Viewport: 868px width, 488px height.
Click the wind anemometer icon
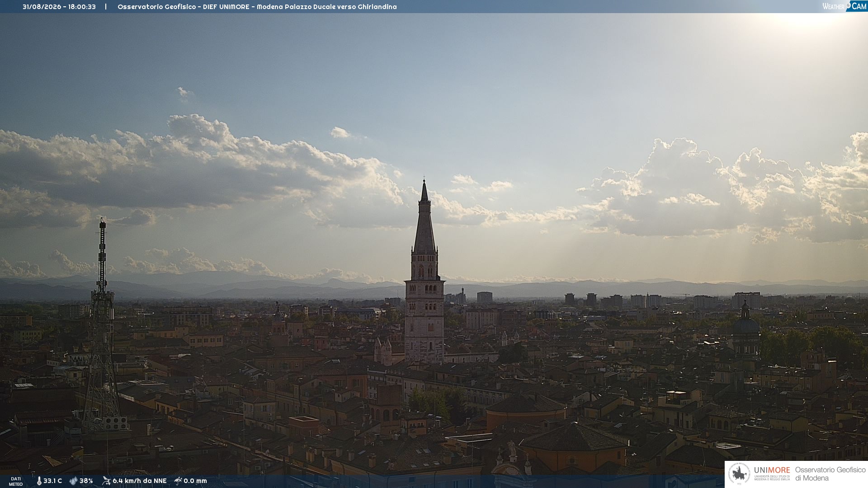106,481
